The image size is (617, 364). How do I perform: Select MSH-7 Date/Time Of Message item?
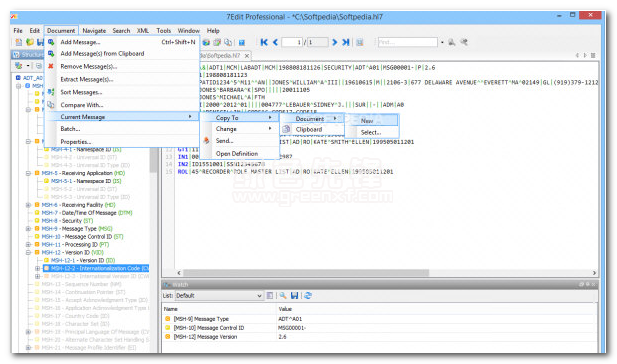[87, 213]
